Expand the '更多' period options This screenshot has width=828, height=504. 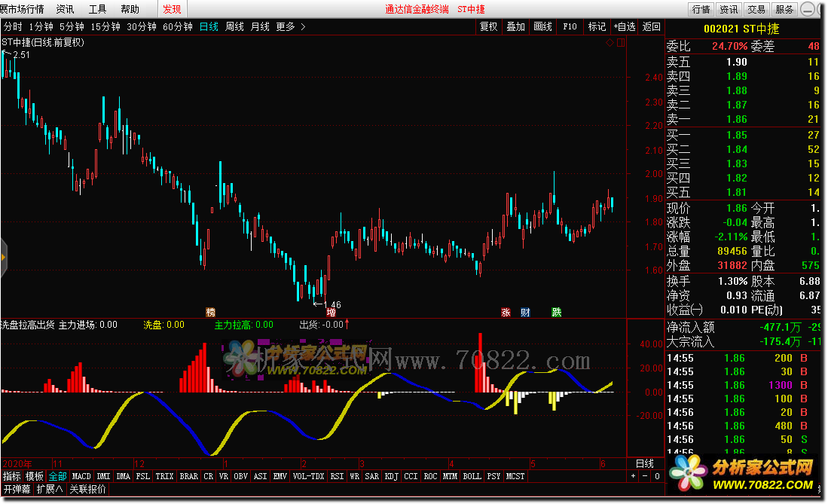pos(291,26)
